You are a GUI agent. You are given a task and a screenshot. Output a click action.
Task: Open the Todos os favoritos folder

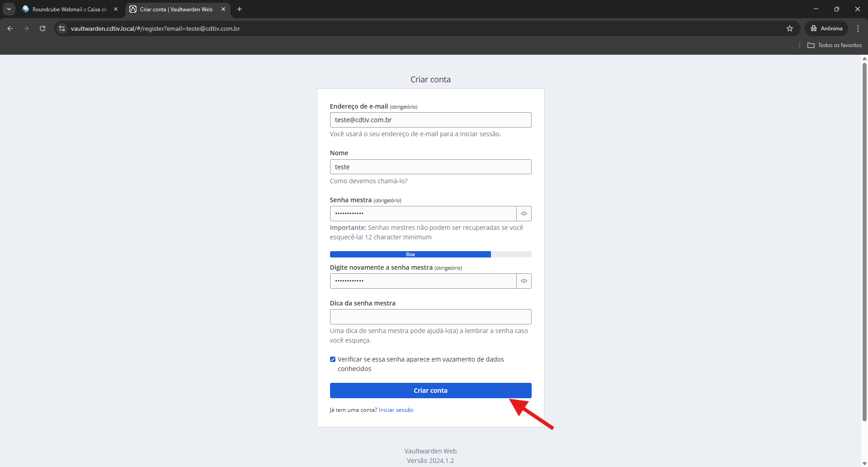point(834,45)
